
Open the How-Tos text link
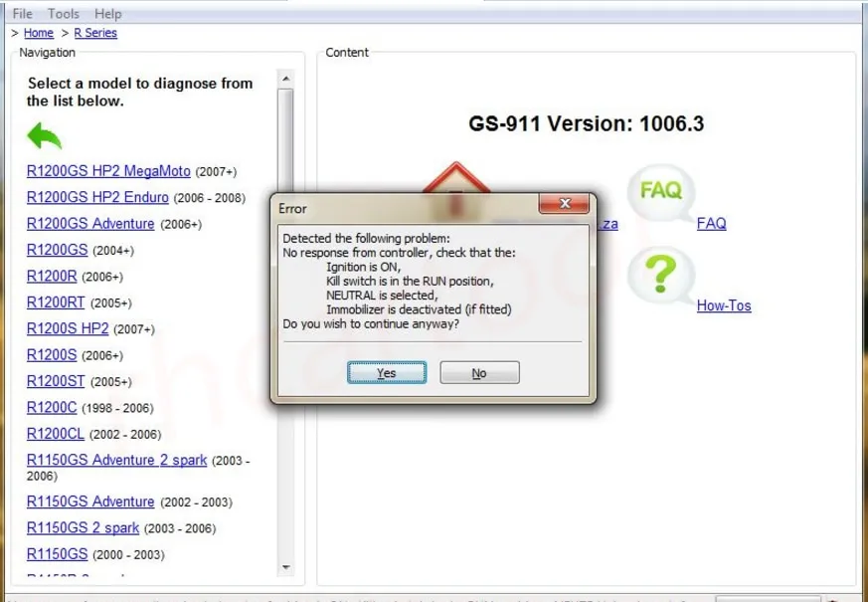coord(724,305)
